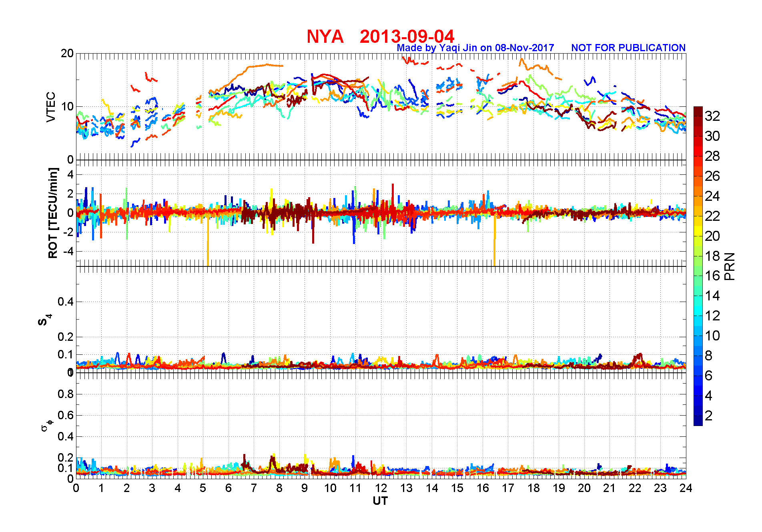Viewport: 762px width, 532px height.
Task: Click the colorbar tick label 2
Action: (708, 416)
